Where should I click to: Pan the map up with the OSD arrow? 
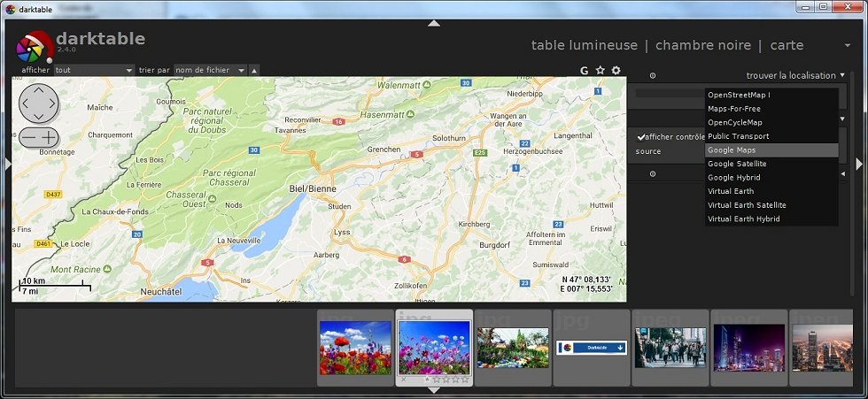(x=39, y=90)
